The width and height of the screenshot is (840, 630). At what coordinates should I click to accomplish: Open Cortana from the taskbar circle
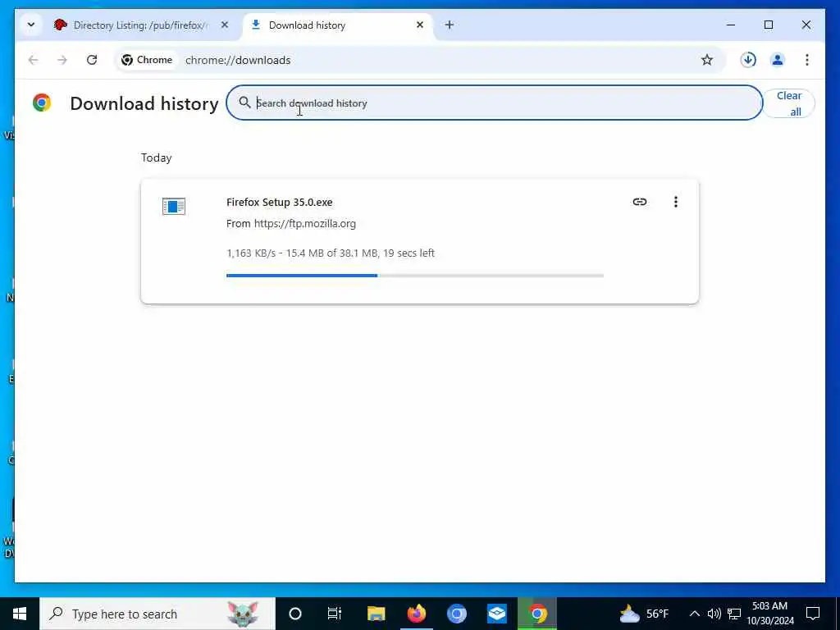click(x=295, y=614)
